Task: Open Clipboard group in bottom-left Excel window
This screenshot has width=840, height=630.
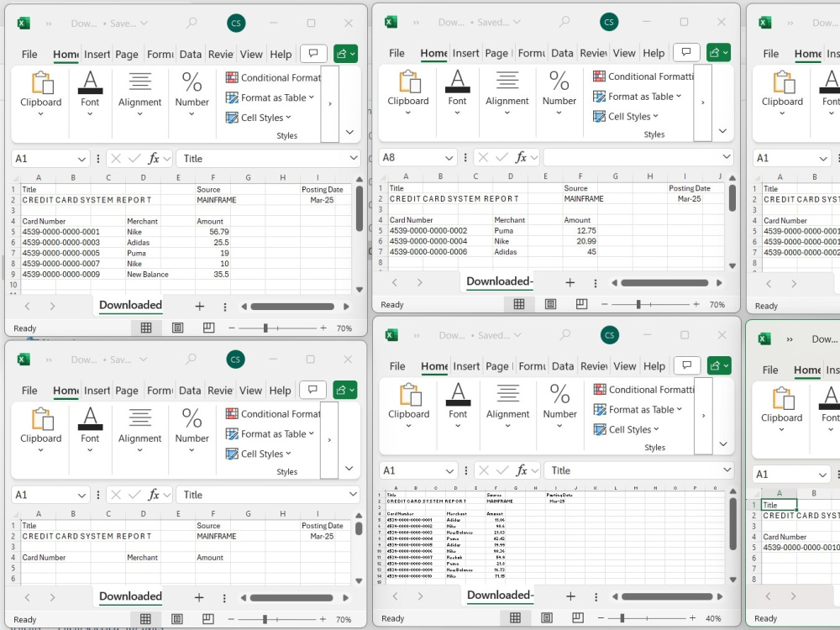Action: click(x=40, y=429)
